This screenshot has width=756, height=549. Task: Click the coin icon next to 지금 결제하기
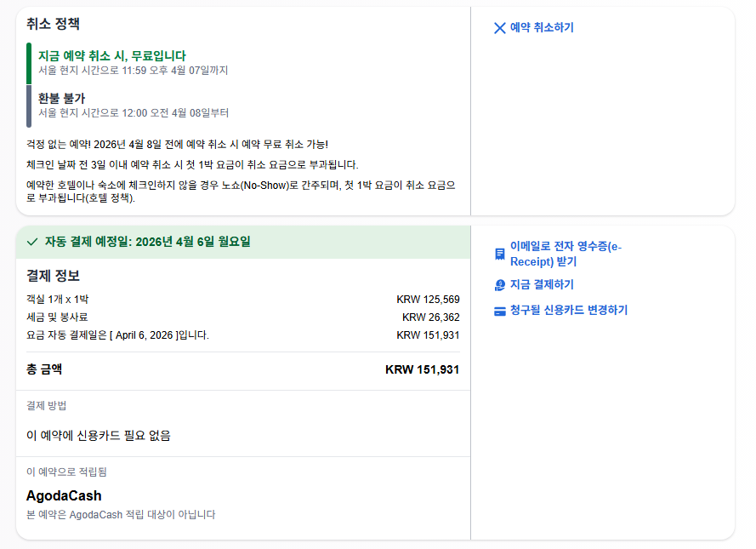[x=500, y=285]
